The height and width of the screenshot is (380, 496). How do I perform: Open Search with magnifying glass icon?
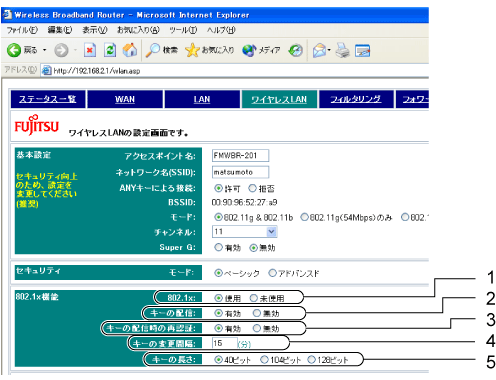pyautogui.click(x=153, y=50)
